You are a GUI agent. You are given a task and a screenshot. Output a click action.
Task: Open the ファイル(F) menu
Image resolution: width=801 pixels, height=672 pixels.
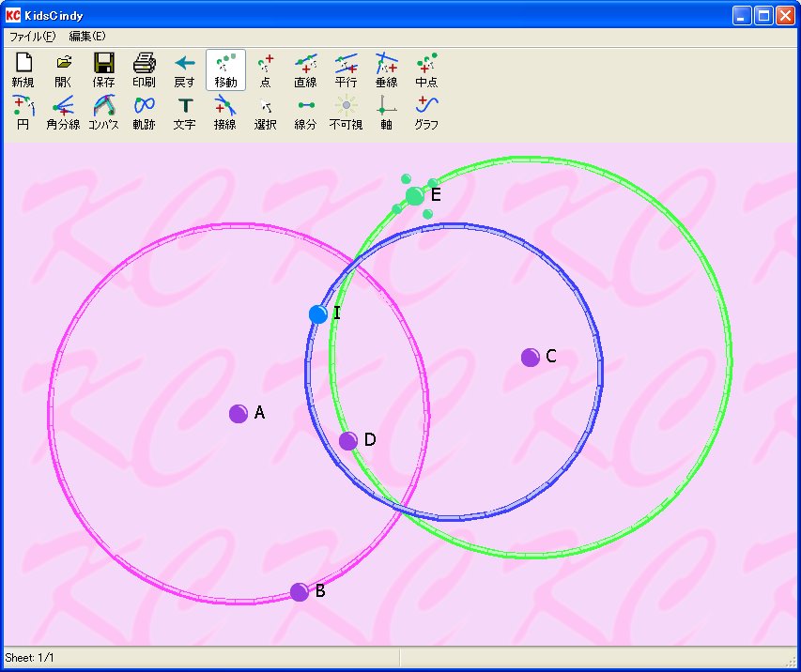[x=33, y=37]
